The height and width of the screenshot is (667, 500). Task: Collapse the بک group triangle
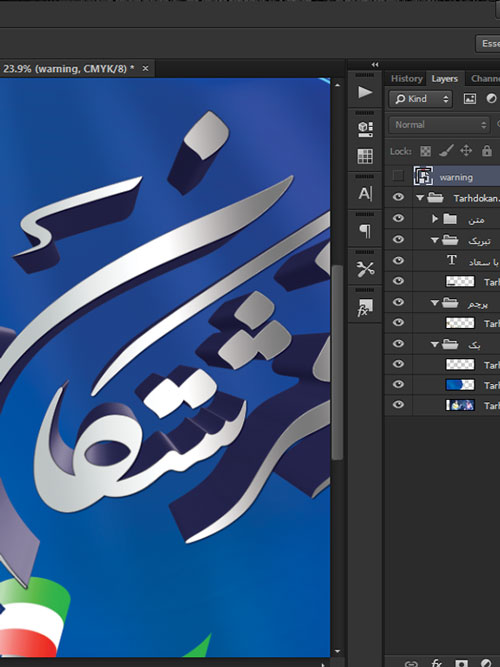[434, 344]
